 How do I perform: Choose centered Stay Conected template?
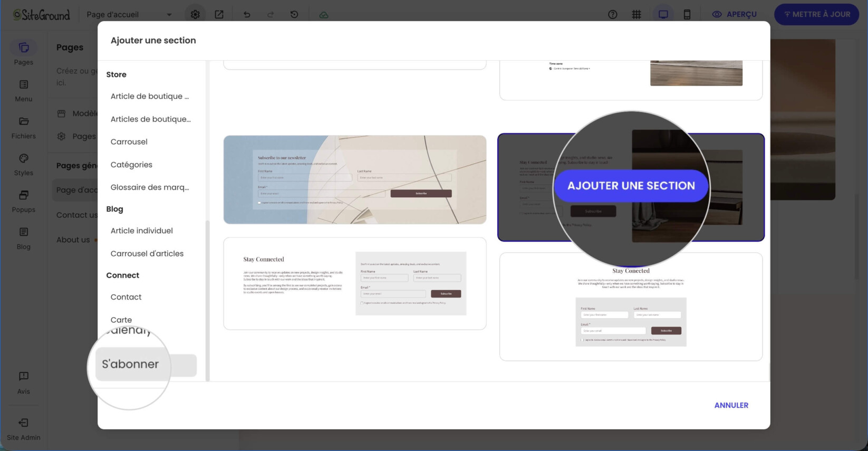pos(631,307)
